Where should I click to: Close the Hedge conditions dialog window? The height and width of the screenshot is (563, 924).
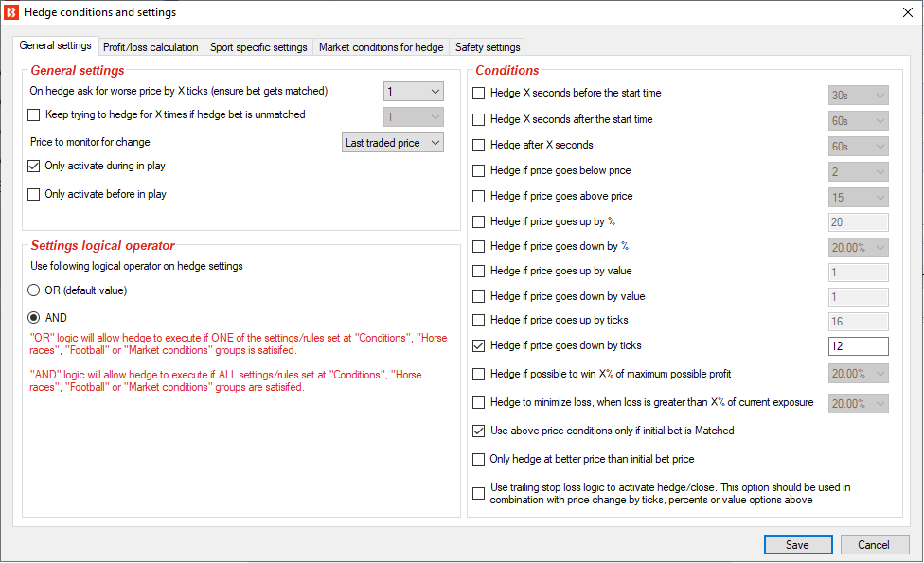(908, 12)
